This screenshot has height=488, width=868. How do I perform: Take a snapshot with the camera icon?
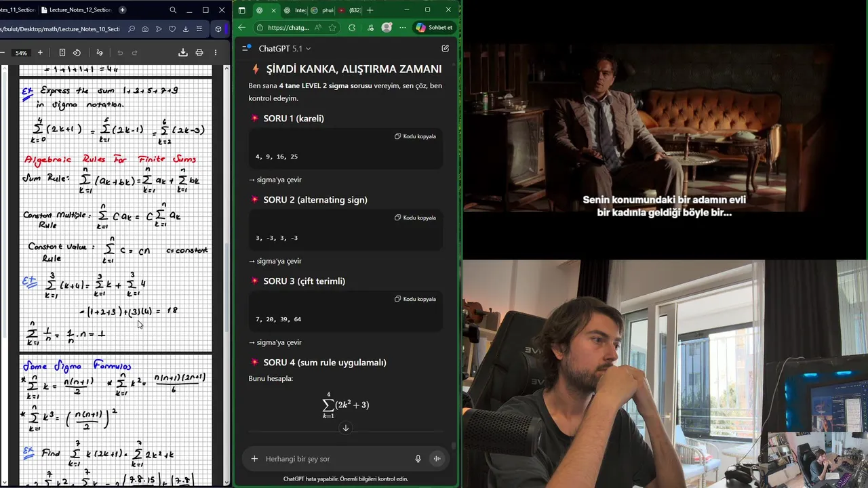[145, 29]
